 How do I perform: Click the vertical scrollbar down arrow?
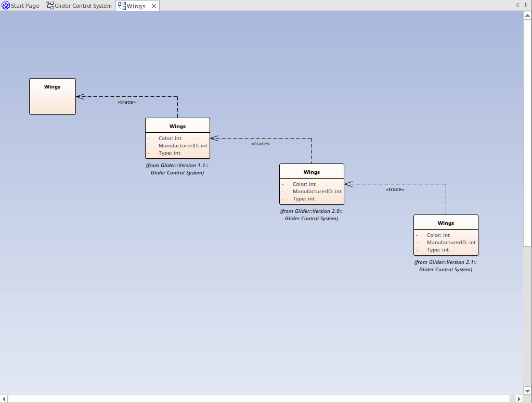527,391
